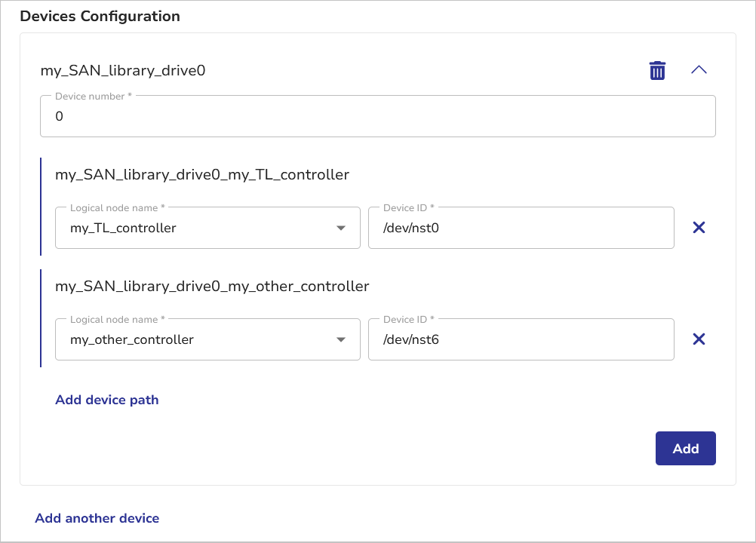Viewport: 756px width, 543px height.
Task: Click Device ID field containing /dev/nst0
Action: point(521,228)
